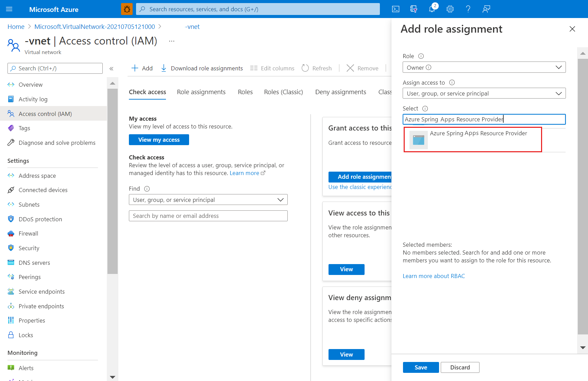
Task: Click the Add plus toolbar button
Action: (142, 68)
